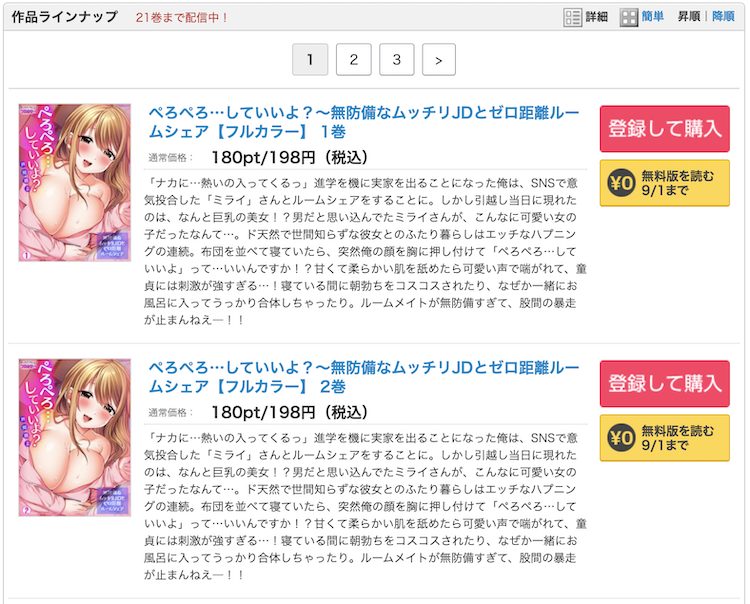Open volume 1 cover thumbnail
Screen dimensions: 750x604
[75, 183]
